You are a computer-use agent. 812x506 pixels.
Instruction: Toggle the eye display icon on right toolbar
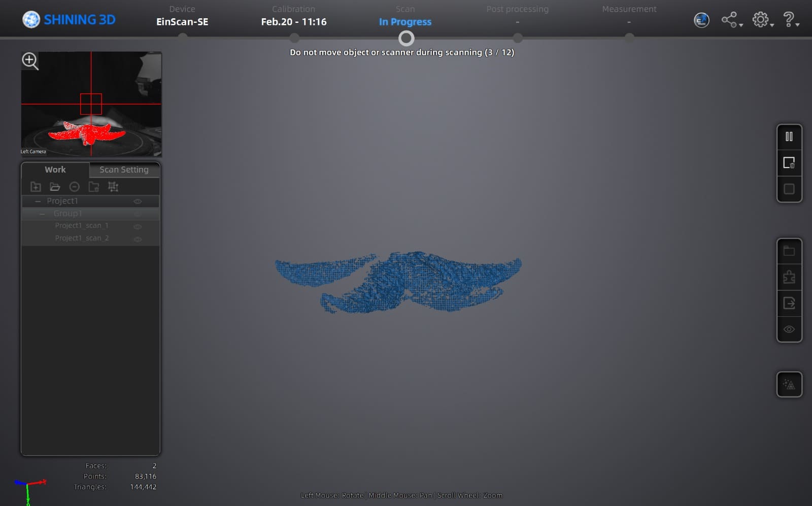click(x=789, y=329)
